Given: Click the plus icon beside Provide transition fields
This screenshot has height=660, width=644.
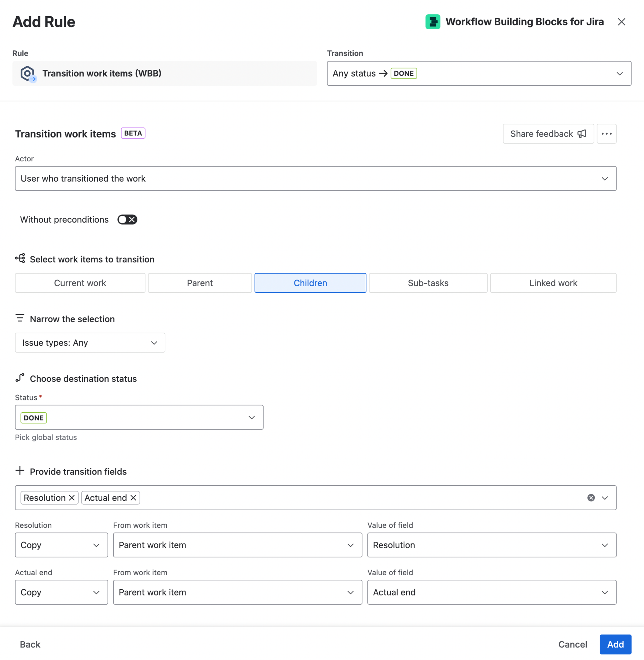Looking at the screenshot, I should click(20, 471).
